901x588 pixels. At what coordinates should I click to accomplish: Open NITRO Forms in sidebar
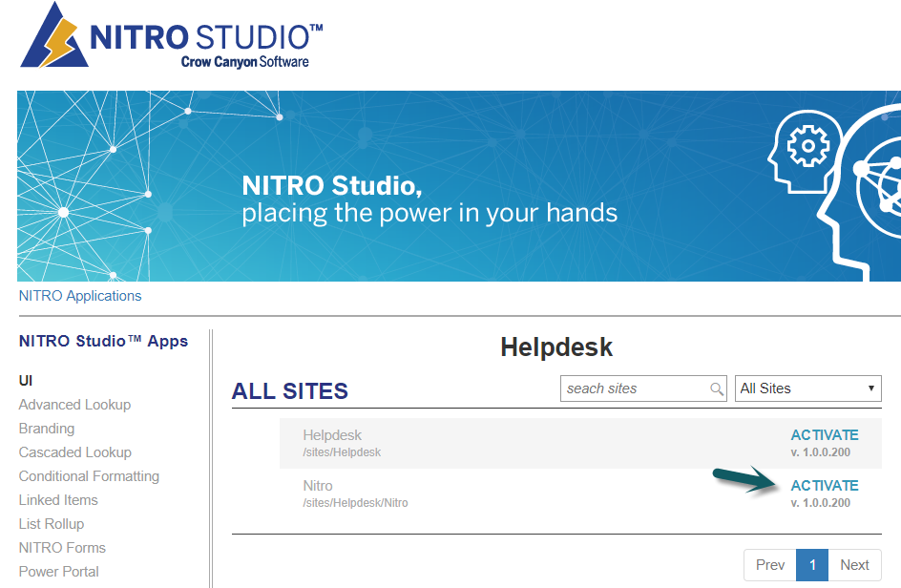(x=62, y=548)
